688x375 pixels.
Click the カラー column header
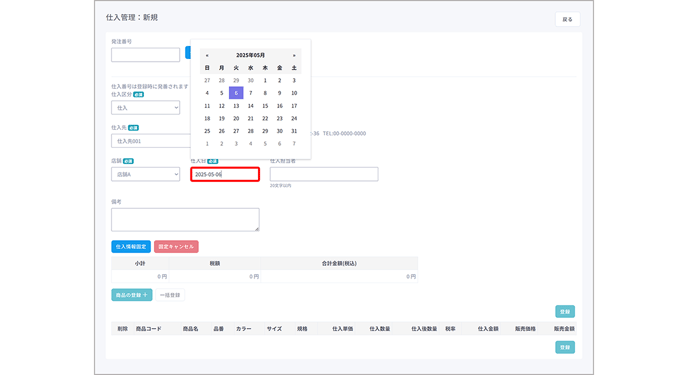point(244,329)
